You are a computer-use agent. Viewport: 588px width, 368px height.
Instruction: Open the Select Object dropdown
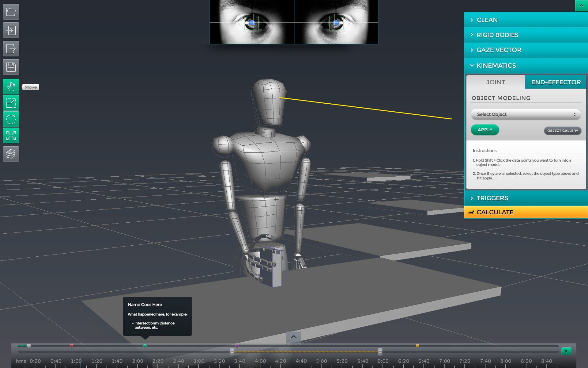tap(526, 114)
